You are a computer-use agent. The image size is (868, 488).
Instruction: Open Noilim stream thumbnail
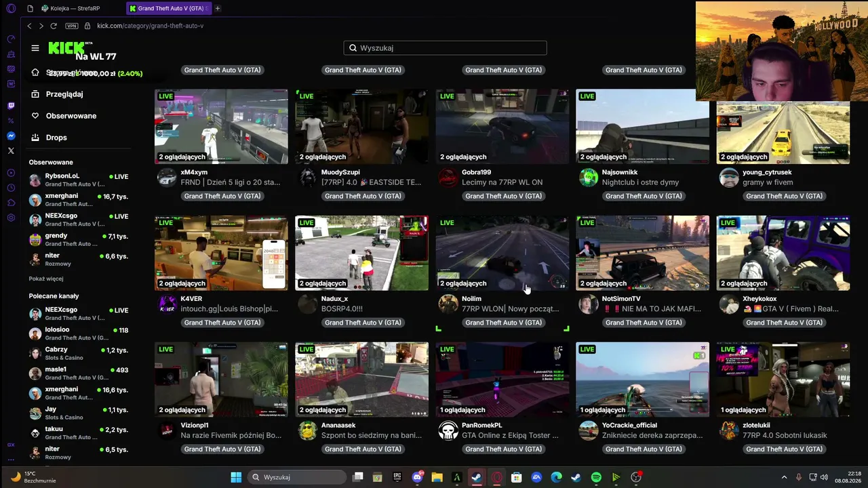tap(502, 253)
